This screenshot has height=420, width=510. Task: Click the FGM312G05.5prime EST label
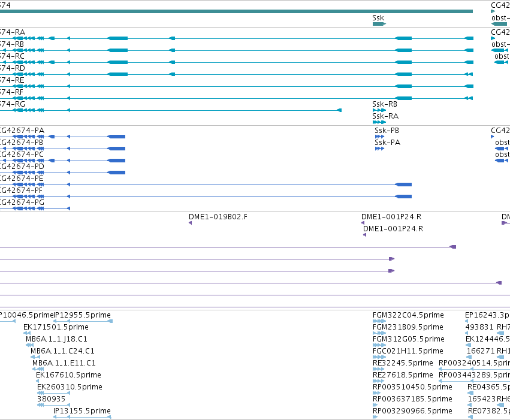click(409, 339)
